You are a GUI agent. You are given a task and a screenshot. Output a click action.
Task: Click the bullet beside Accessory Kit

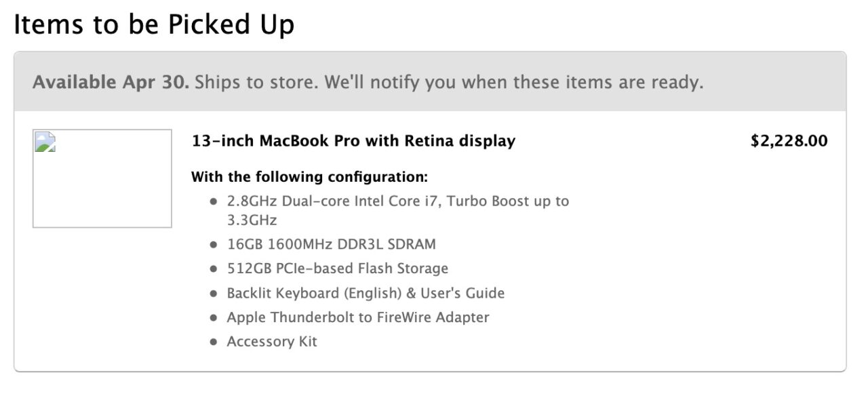pyautogui.click(x=214, y=342)
